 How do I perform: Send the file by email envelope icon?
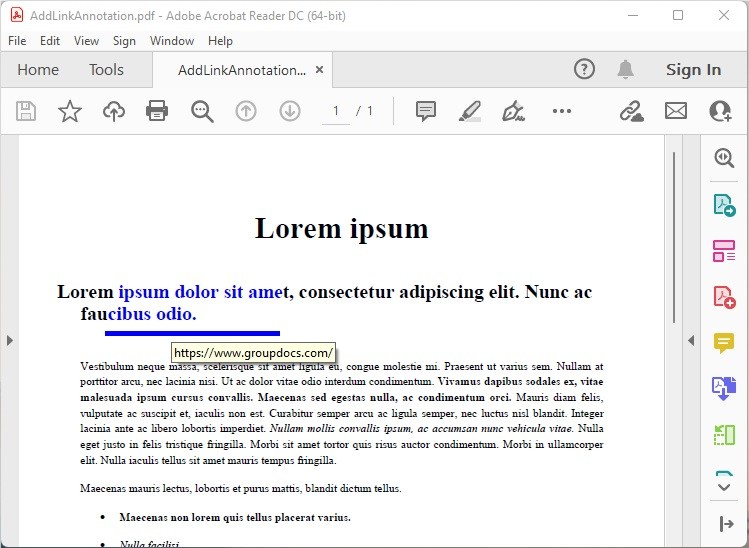[676, 111]
